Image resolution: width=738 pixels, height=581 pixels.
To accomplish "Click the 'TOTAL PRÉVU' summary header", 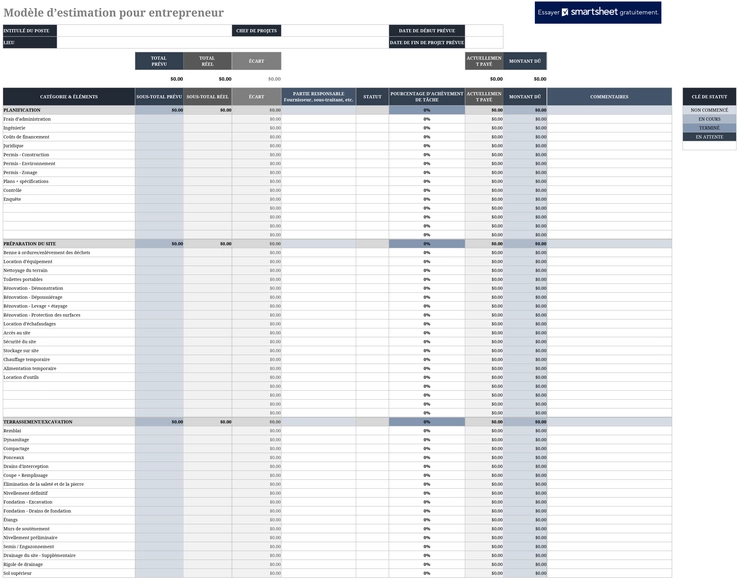I will [159, 61].
